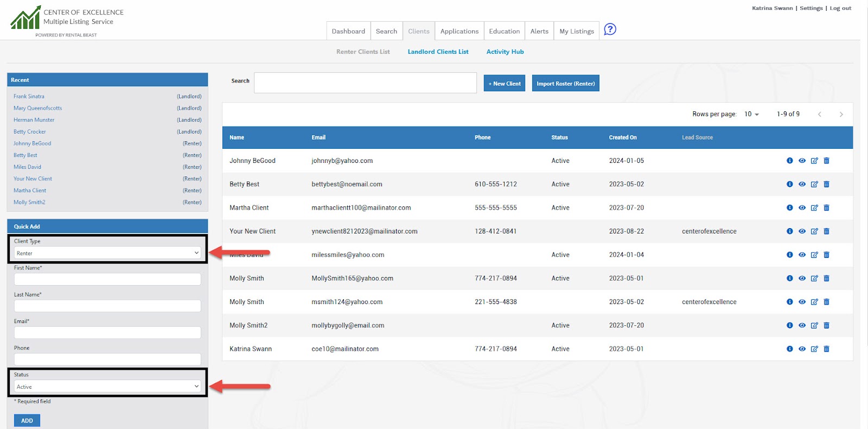The image size is (868, 429).
Task: Edit msmith124@yahoo.com client record
Action: coord(814,302)
